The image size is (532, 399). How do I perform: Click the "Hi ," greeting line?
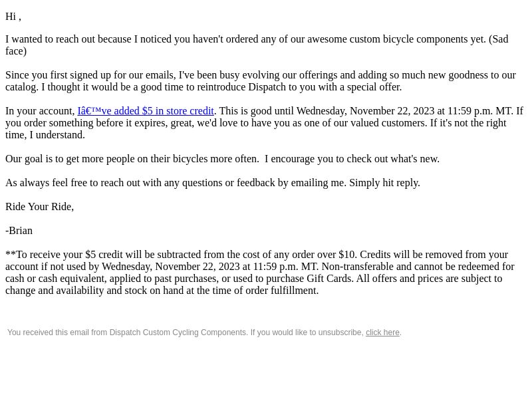click(x=13, y=17)
